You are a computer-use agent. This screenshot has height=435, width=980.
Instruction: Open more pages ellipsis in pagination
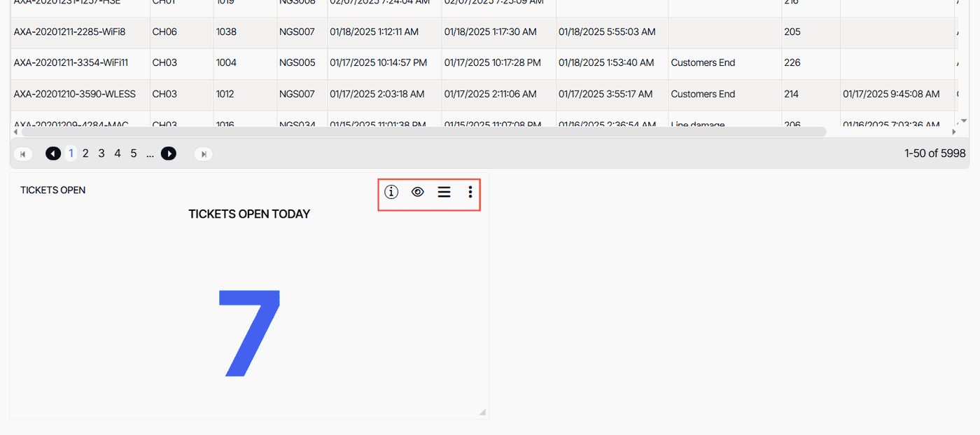click(150, 153)
